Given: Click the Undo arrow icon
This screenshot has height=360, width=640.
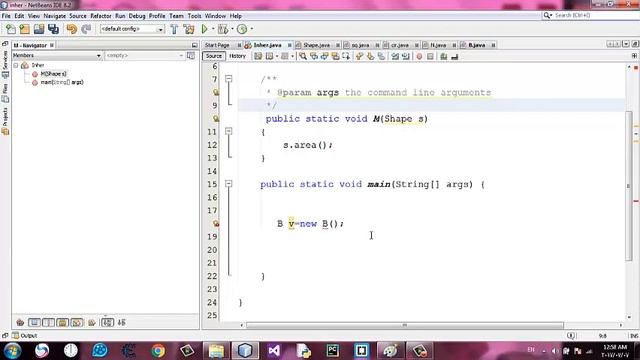Looking at the screenshot, I should click(x=72, y=29).
